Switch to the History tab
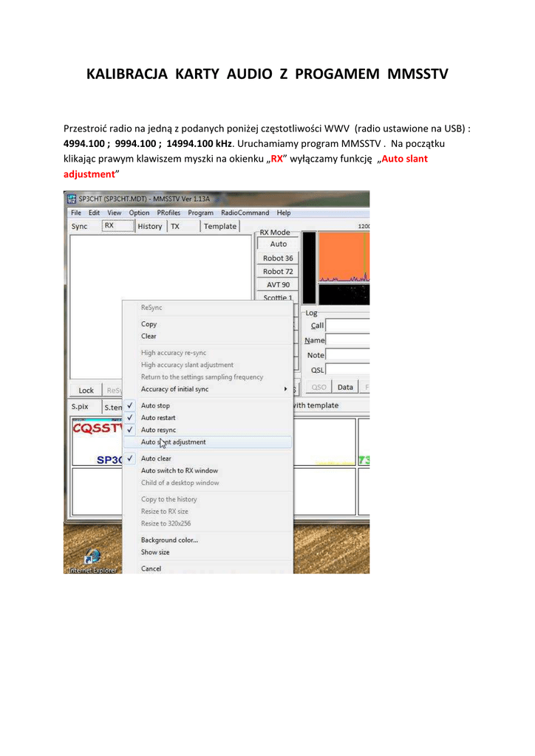 pyautogui.click(x=149, y=227)
